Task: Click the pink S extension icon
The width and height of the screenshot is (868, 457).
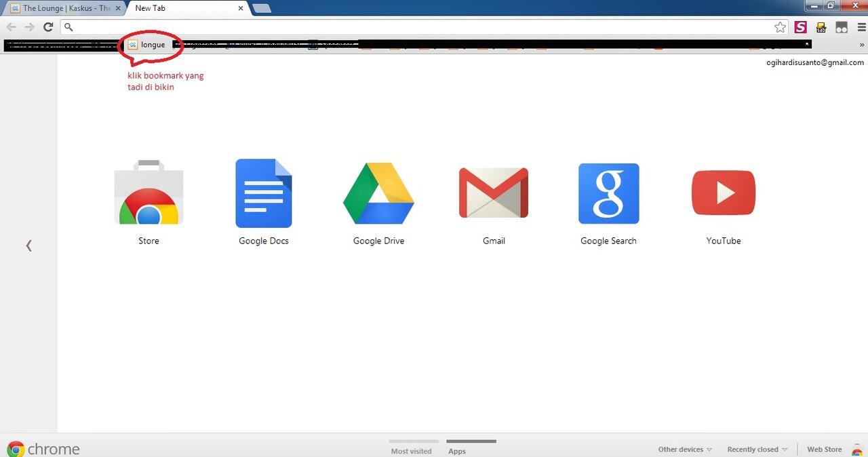Action: pyautogui.click(x=801, y=27)
